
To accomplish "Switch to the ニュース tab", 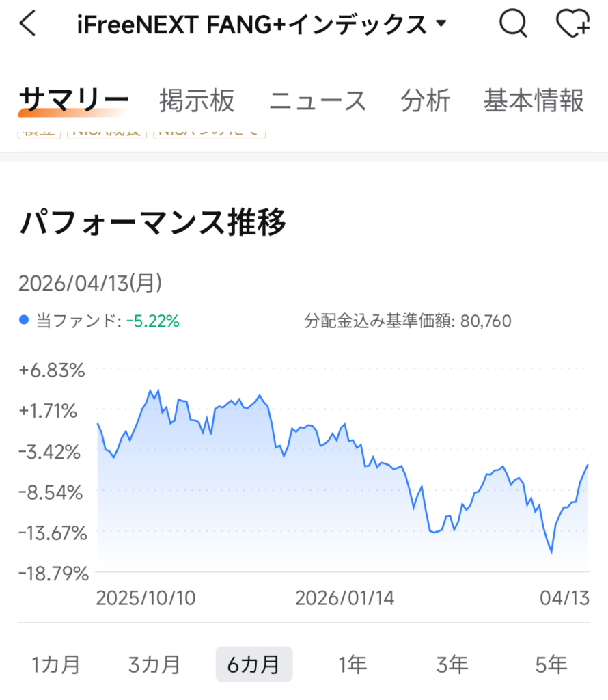I will pos(318,100).
